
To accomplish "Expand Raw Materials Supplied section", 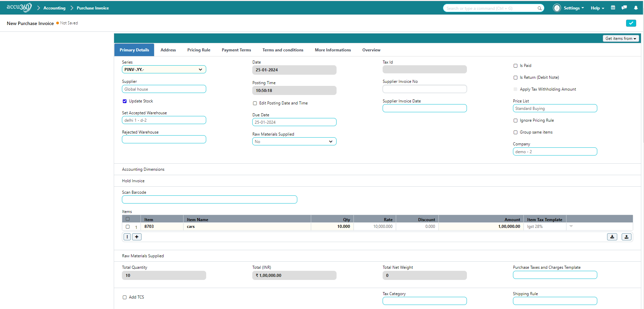I will (143, 256).
